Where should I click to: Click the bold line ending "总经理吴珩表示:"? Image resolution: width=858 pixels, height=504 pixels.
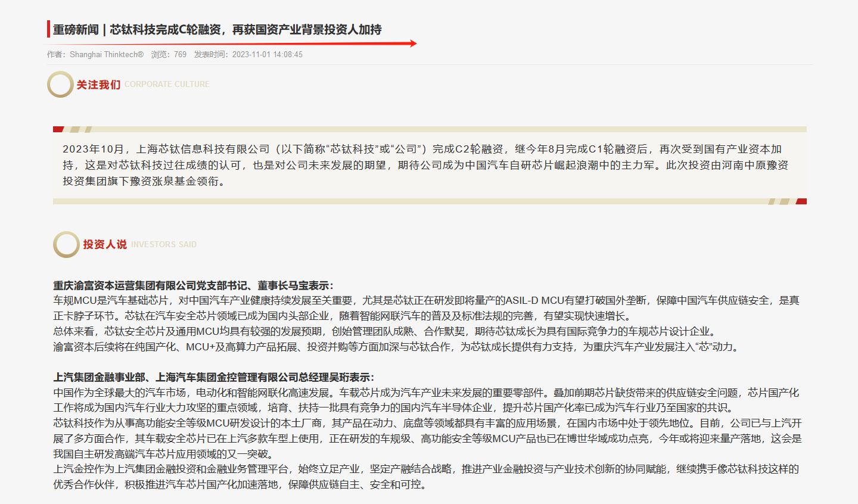pyautogui.click(x=214, y=378)
